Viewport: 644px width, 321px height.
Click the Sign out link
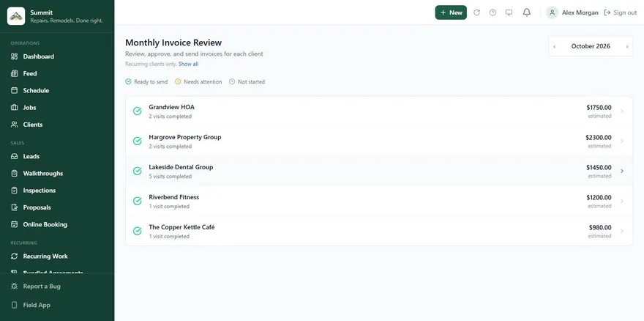pos(620,12)
